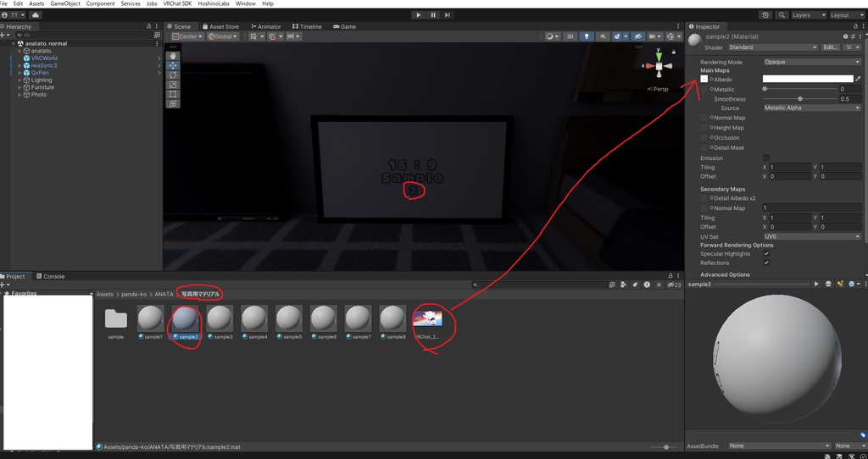Toggle scene audio icon
The image size is (868, 459).
[603, 36]
